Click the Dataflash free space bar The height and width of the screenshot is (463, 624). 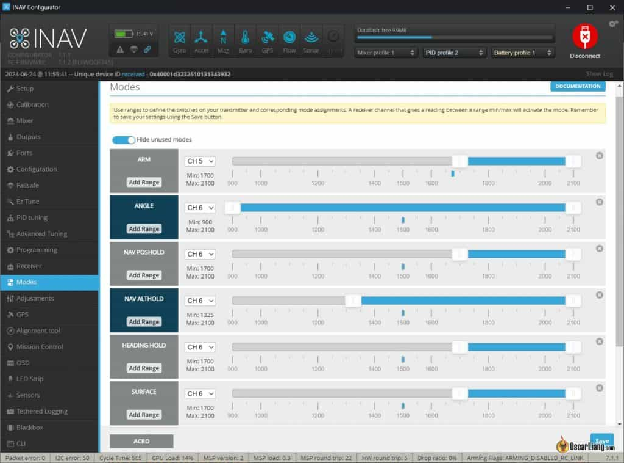454,37
